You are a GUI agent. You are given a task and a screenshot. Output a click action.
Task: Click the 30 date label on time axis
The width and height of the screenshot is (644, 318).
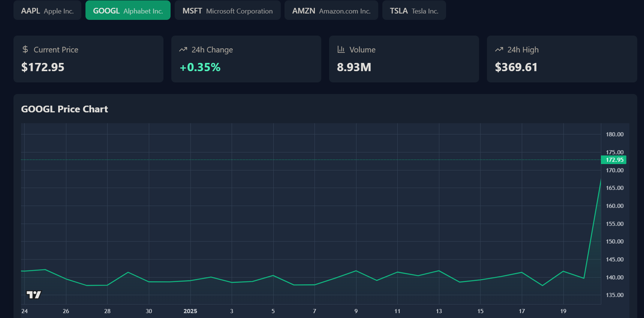(x=149, y=311)
